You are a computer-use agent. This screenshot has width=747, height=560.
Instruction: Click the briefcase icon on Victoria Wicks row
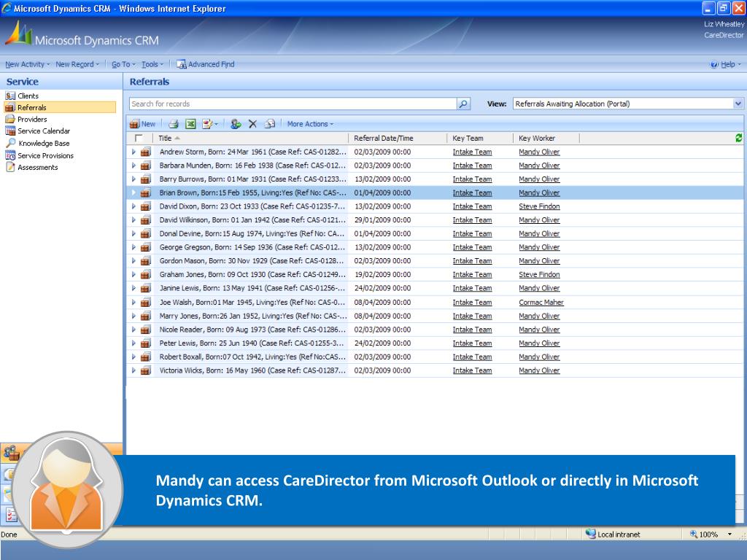(x=146, y=370)
